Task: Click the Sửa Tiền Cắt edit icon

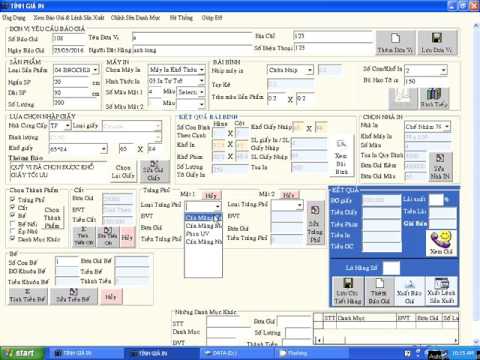Action: (108, 237)
